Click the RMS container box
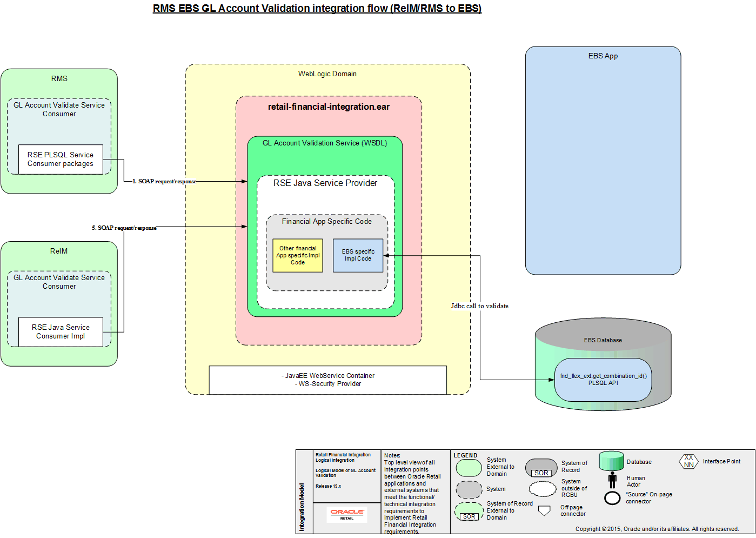The image size is (756, 538). (x=59, y=79)
